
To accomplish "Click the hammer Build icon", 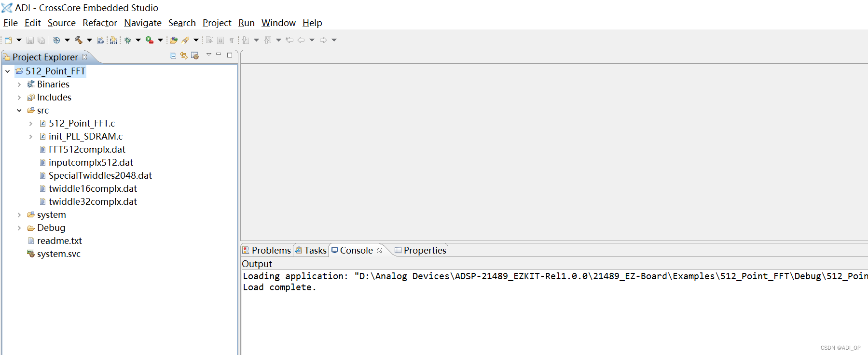I will 79,40.
